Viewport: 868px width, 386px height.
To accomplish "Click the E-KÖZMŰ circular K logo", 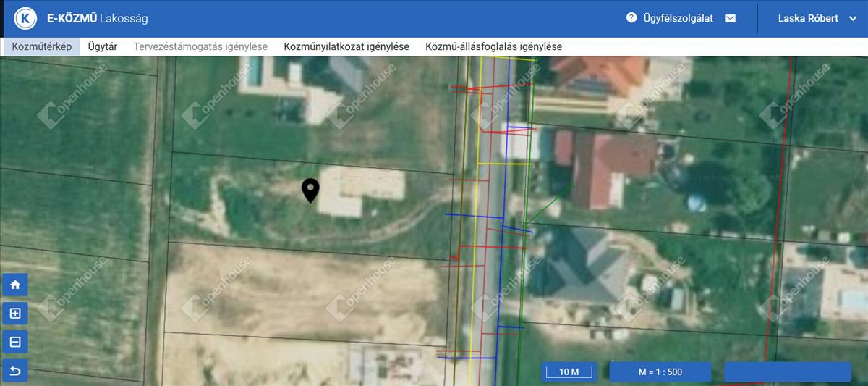I will [25, 19].
